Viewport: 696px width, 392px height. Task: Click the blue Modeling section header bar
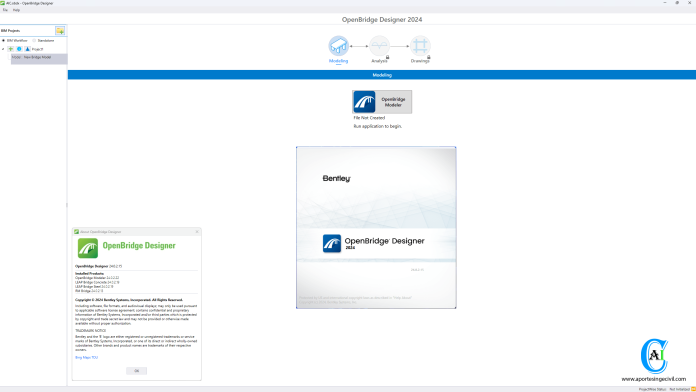tap(382, 75)
